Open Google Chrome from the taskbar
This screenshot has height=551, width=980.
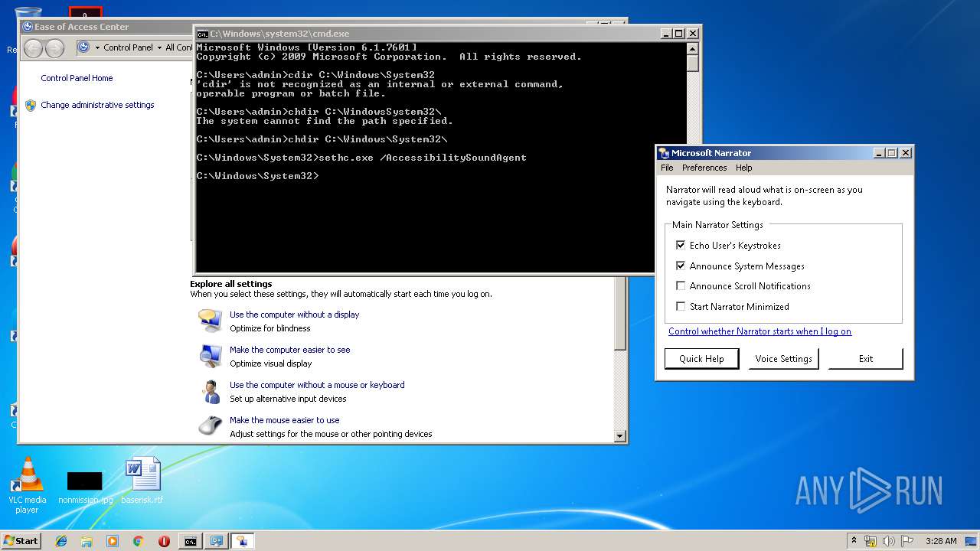(139, 541)
